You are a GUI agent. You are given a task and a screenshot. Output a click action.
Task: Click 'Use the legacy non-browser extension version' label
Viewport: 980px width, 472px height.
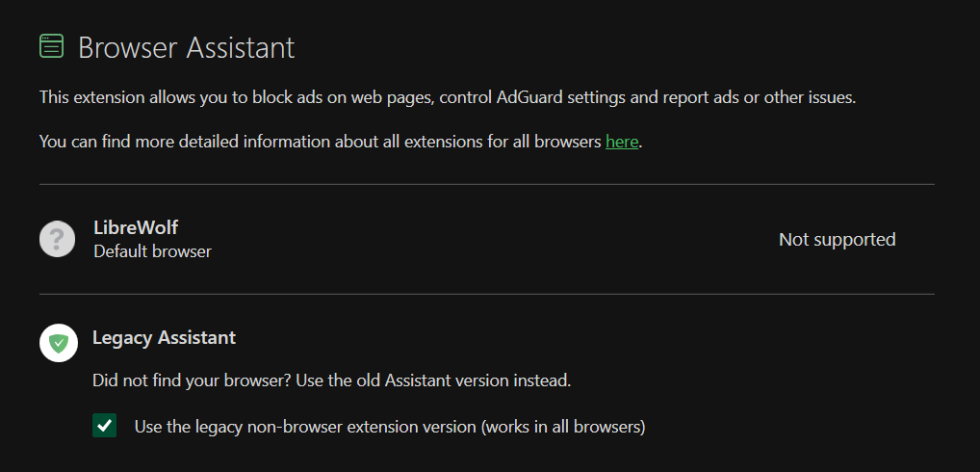coord(304,426)
